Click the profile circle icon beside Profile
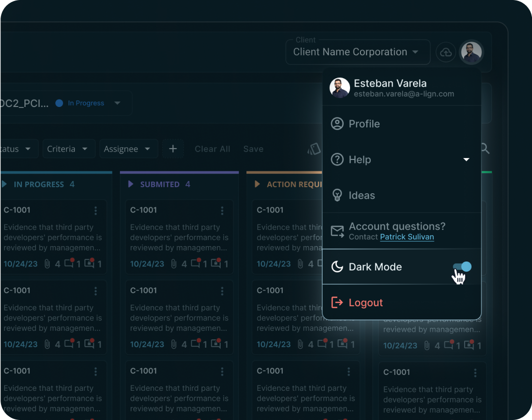Viewport: 532px width, 420px height. [x=337, y=124]
